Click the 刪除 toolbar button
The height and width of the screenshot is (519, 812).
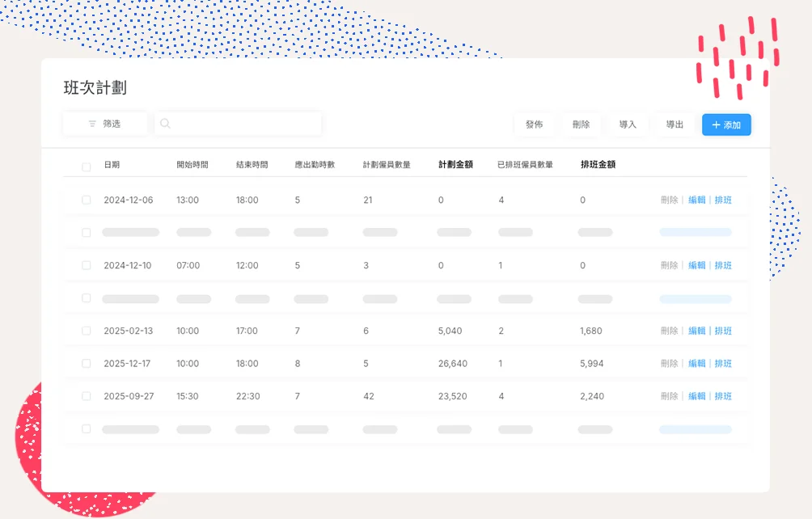tap(581, 124)
